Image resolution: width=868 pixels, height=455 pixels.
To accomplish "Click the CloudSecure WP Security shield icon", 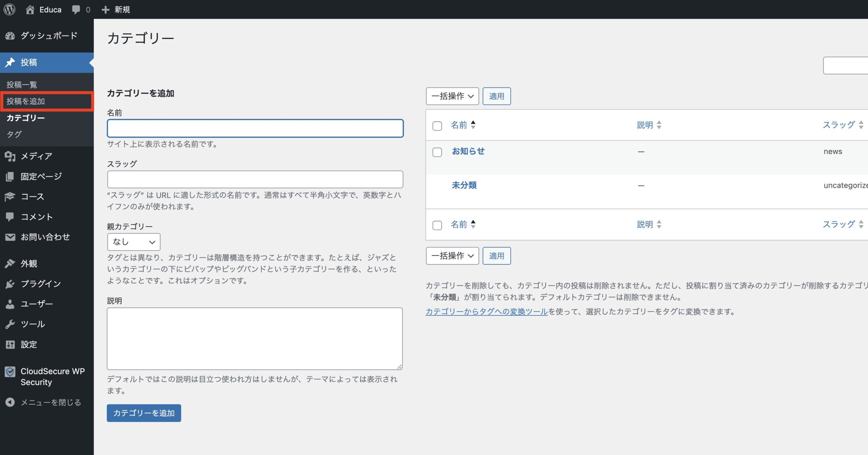I will [10, 372].
